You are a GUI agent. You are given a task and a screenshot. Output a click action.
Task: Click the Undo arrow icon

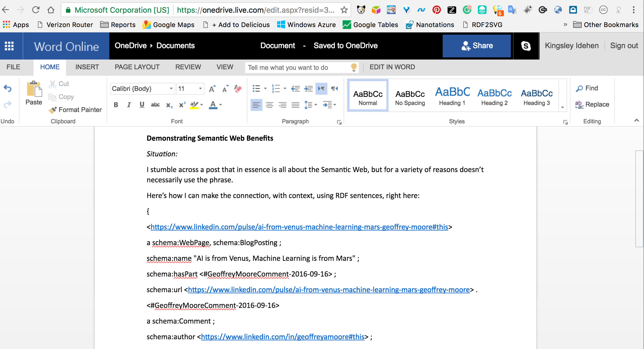(8, 88)
